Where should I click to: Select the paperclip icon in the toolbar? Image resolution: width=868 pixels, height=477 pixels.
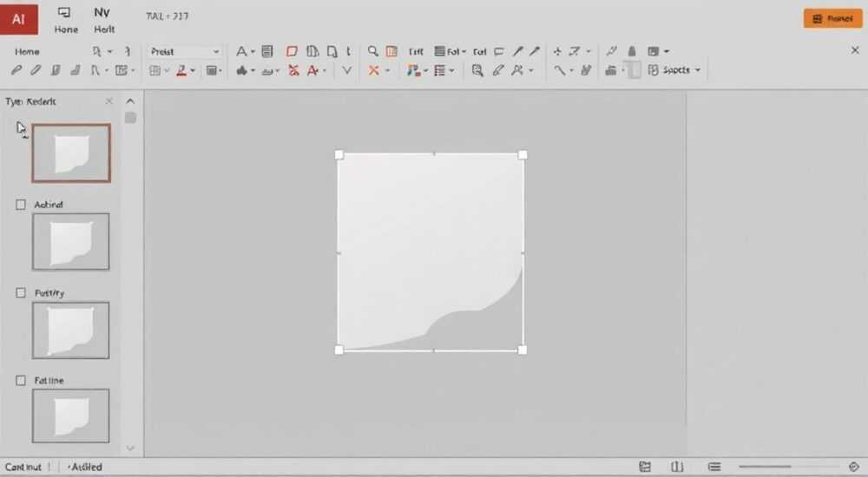pos(16,70)
